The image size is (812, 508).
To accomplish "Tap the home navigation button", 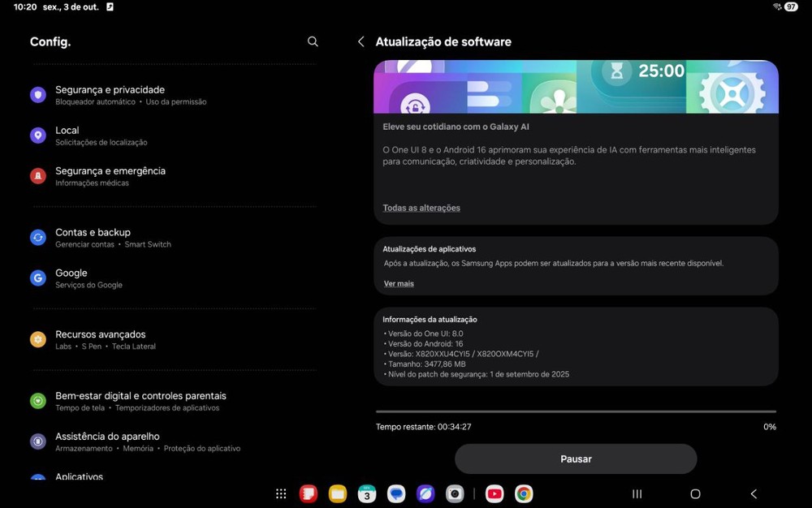I will [696, 494].
